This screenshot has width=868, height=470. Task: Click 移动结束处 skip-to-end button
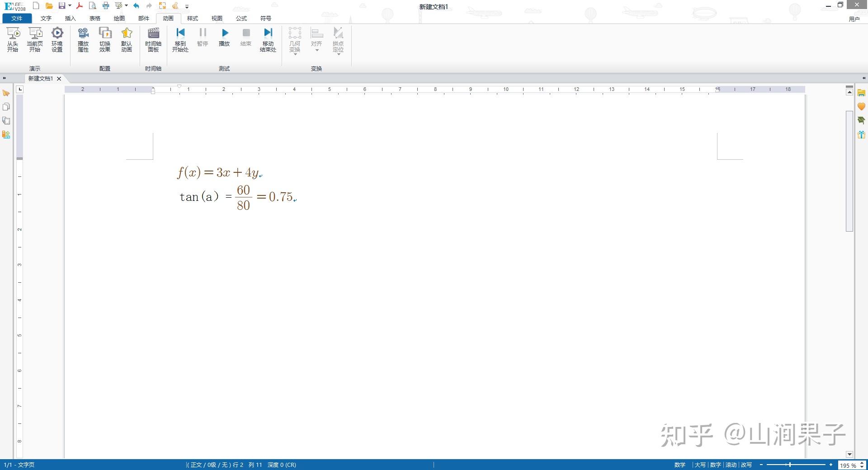tap(268, 39)
